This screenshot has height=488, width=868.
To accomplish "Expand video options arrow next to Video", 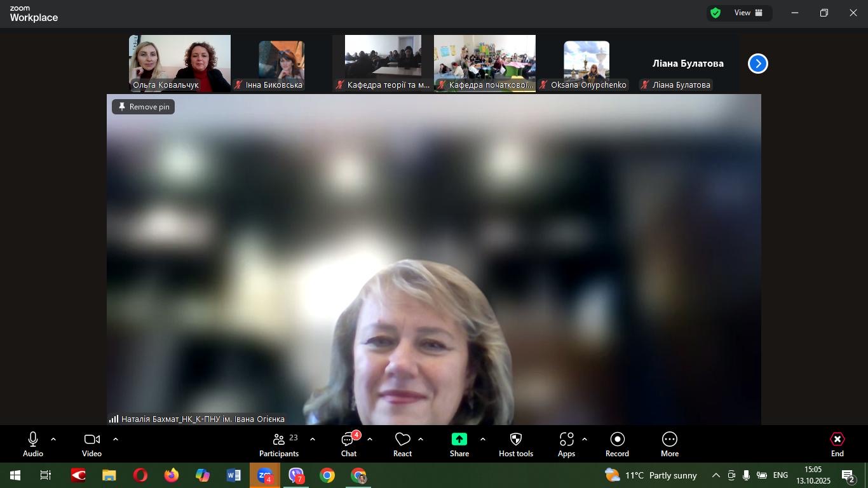I will pos(116,439).
